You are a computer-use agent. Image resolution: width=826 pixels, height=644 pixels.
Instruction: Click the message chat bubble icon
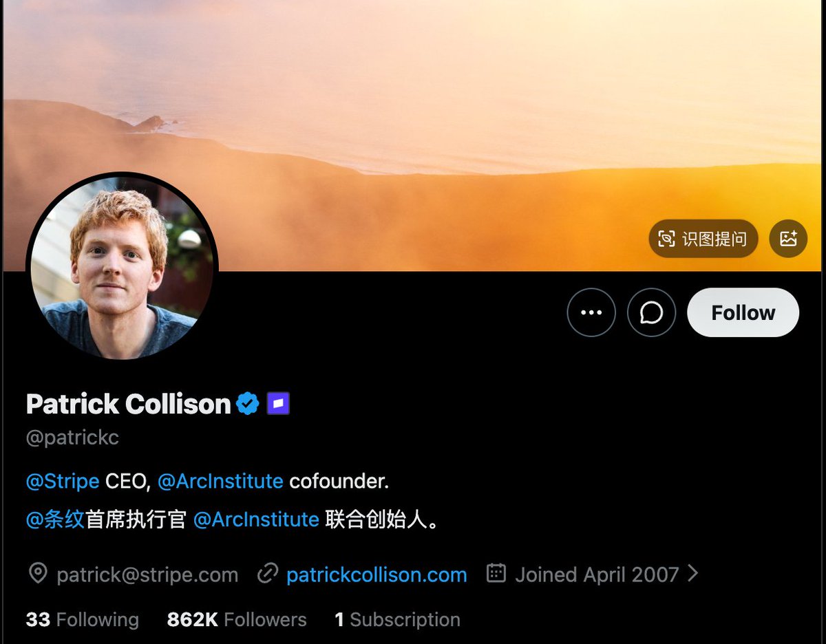[651, 312]
